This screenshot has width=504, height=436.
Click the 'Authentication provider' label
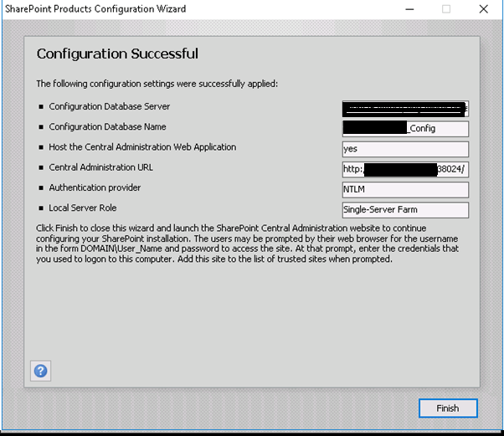point(95,187)
